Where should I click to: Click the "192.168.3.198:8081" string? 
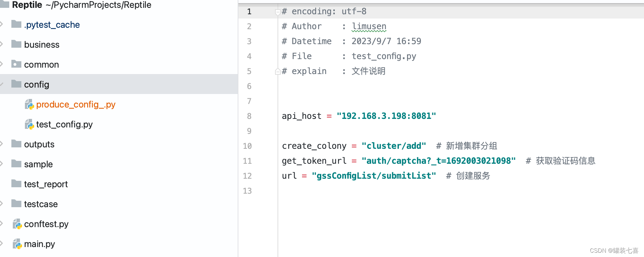(x=386, y=116)
